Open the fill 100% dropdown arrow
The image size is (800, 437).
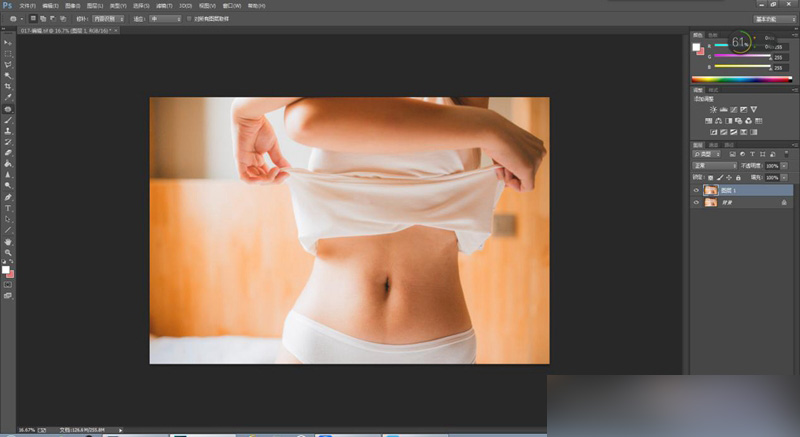pos(784,177)
